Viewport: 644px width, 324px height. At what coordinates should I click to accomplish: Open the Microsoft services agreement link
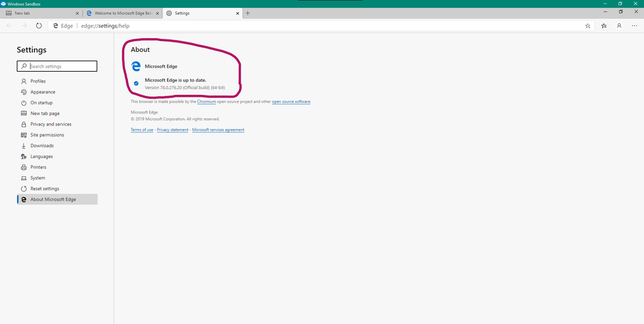(x=218, y=130)
